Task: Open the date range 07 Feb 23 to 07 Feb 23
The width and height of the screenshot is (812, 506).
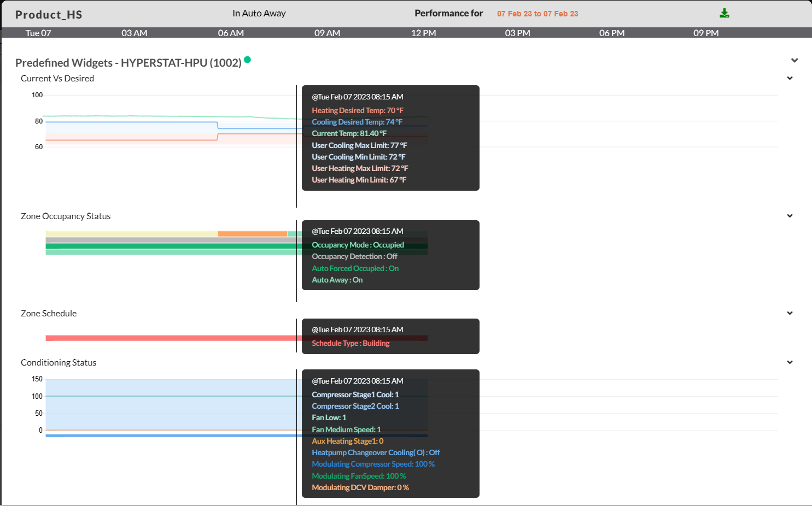Action: 538,14
